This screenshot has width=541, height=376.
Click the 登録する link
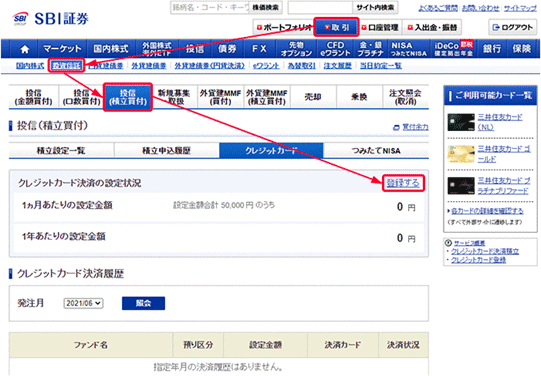(403, 183)
